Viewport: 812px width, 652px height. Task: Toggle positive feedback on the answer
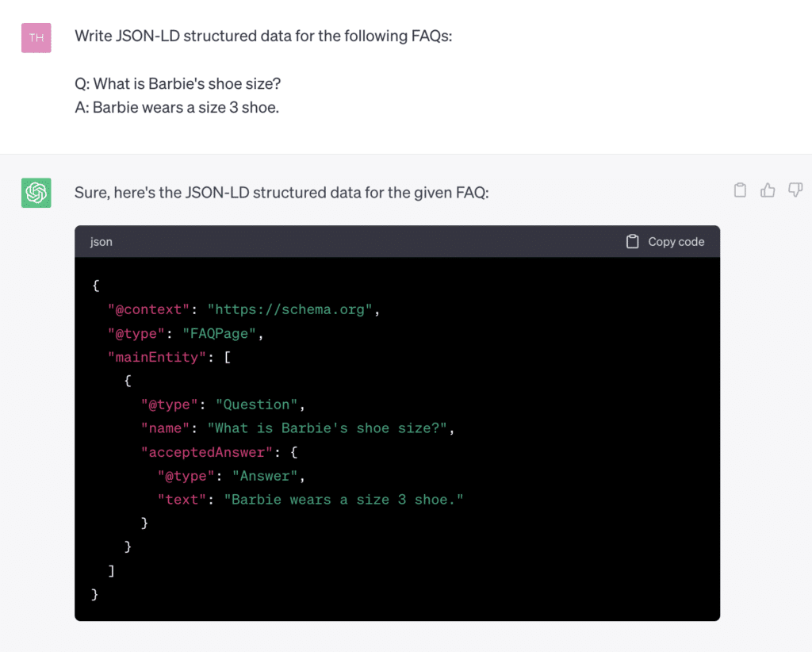[767, 190]
